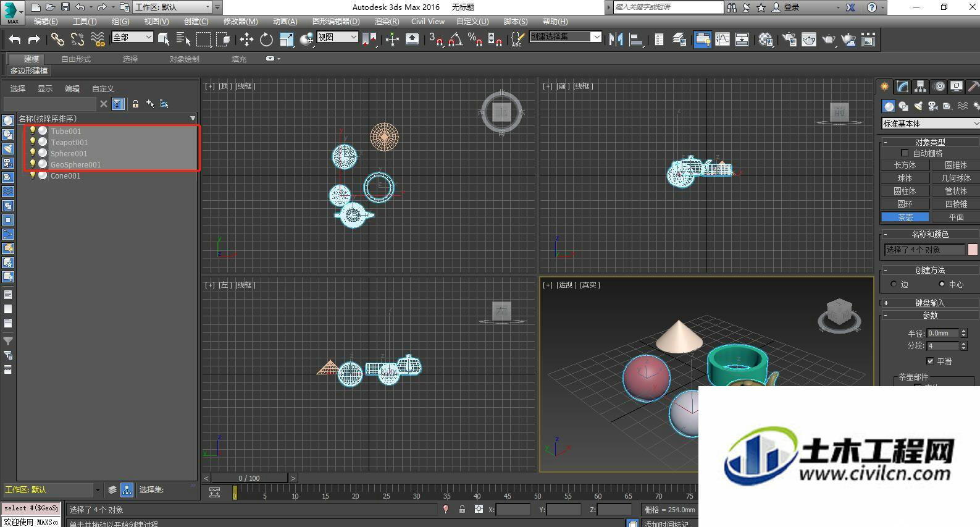Viewport: 980px width, 527px height.
Task: Toggle visibility bulb of Tube001
Action: (33, 131)
